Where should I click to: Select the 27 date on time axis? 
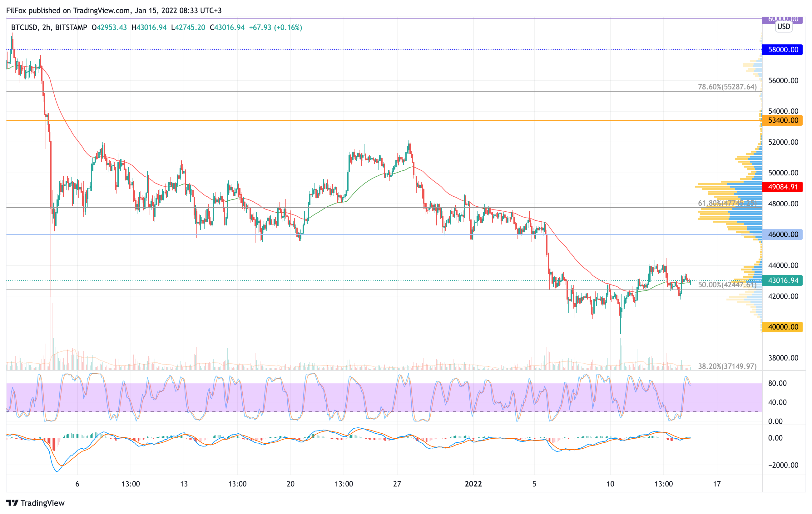pyautogui.click(x=397, y=484)
